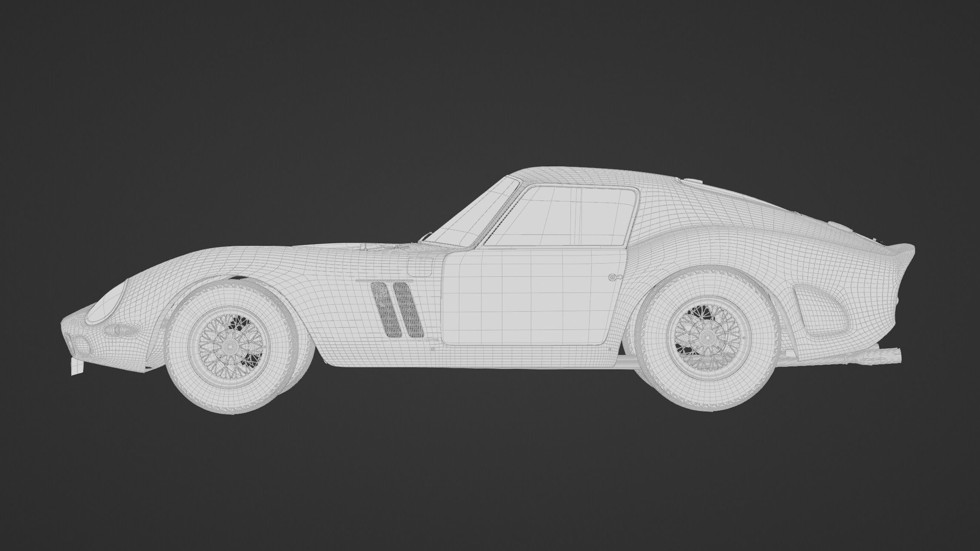Select the right front fender vent
This screenshot has width=980, height=551.
click(x=409, y=309)
